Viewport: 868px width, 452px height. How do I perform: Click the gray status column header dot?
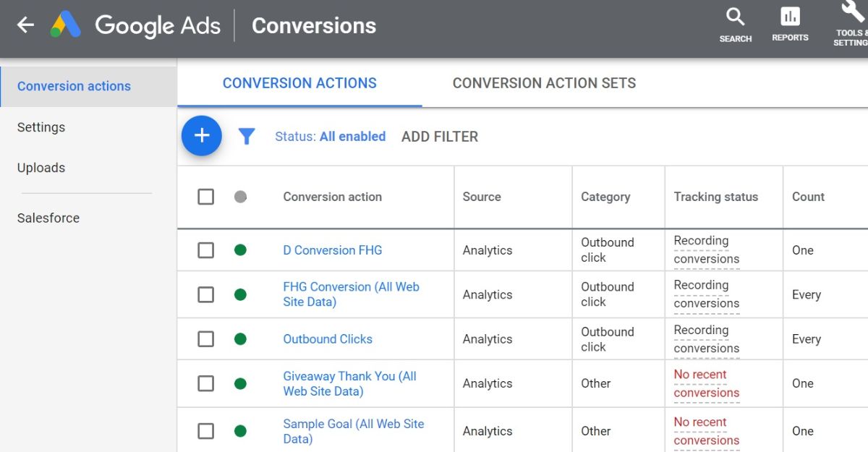(240, 197)
